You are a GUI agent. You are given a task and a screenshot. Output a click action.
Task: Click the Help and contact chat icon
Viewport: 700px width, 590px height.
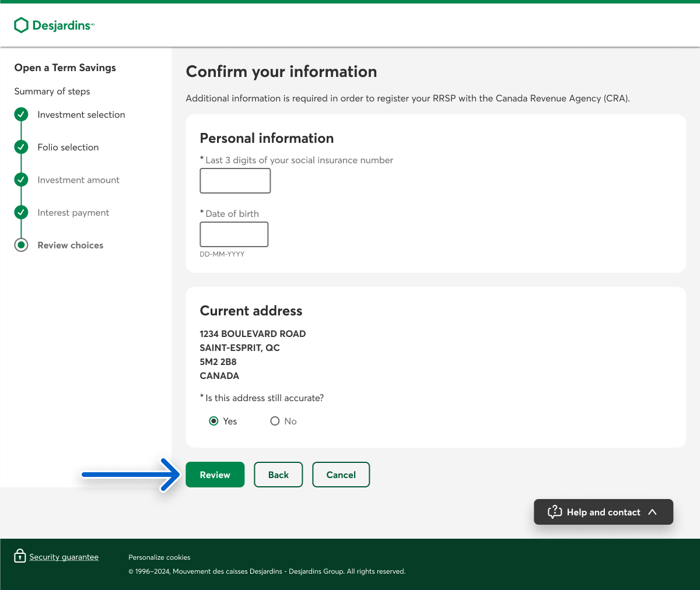[x=554, y=512]
